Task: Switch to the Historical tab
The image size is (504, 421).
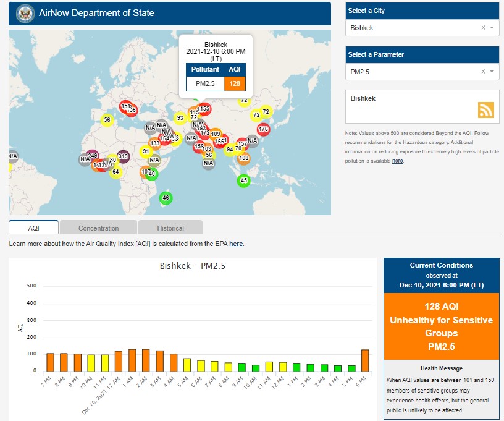Action: pyautogui.click(x=170, y=228)
